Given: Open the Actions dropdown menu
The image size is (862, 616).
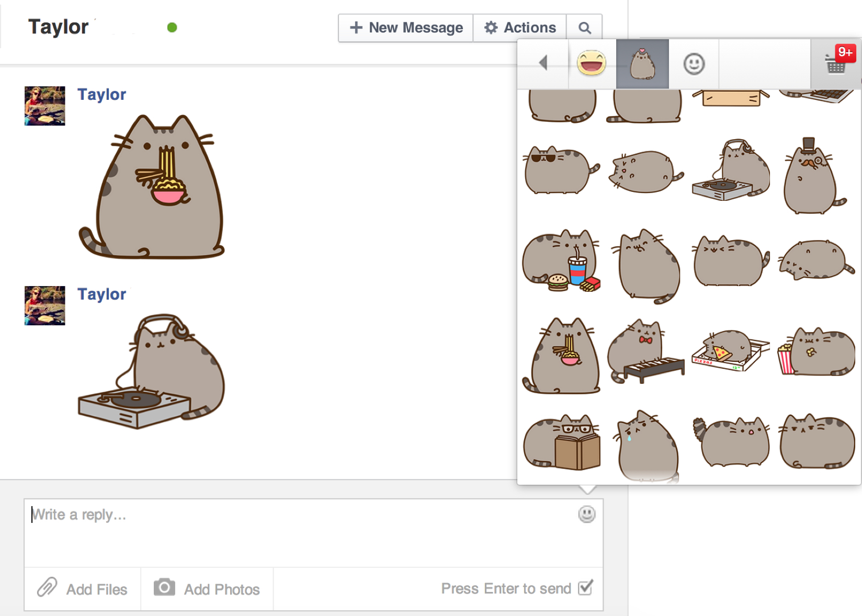Looking at the screenshot, I should tap(519, 28).
